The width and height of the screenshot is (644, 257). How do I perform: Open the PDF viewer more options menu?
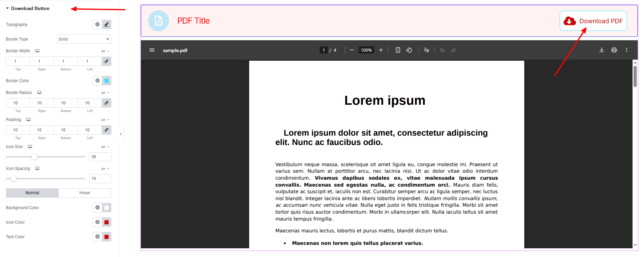click(626, 50)
